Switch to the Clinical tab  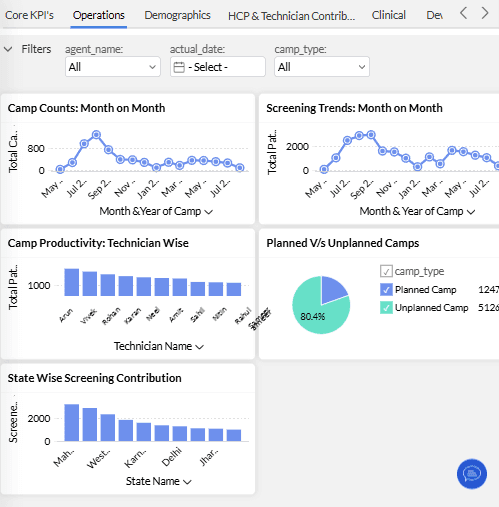click(389, 15)
